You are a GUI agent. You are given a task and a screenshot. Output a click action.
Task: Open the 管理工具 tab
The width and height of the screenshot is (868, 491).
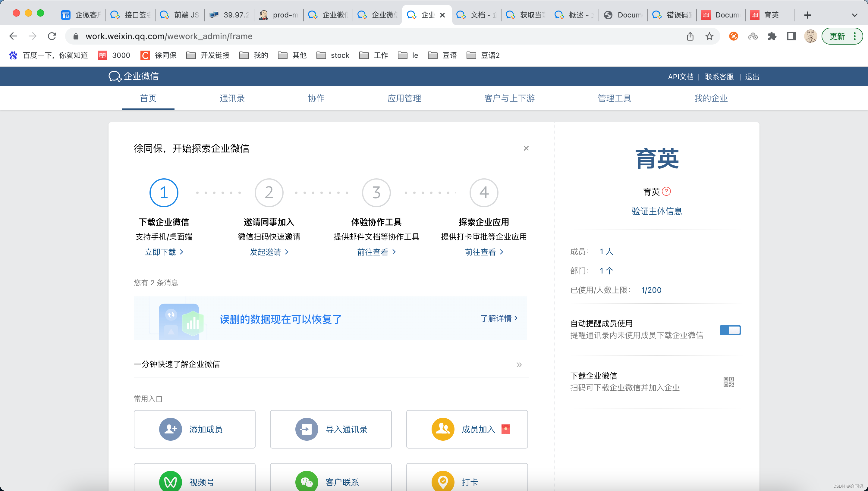tap(614, 98)
